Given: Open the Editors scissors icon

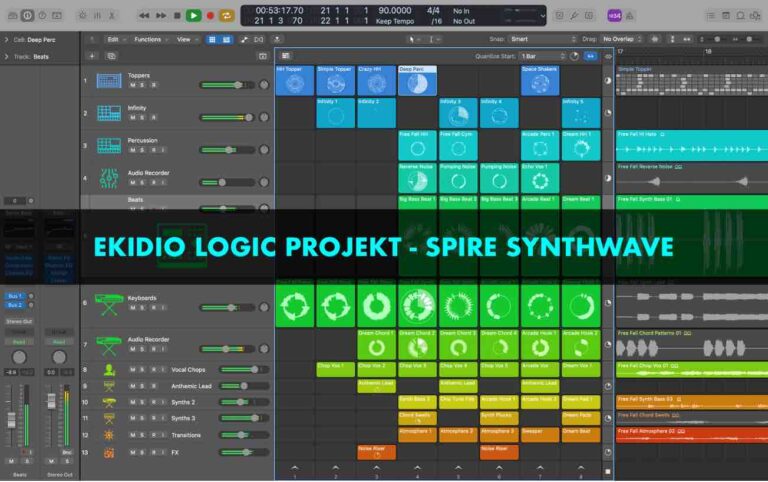Looking at the screenshot, I should [112, 16].
